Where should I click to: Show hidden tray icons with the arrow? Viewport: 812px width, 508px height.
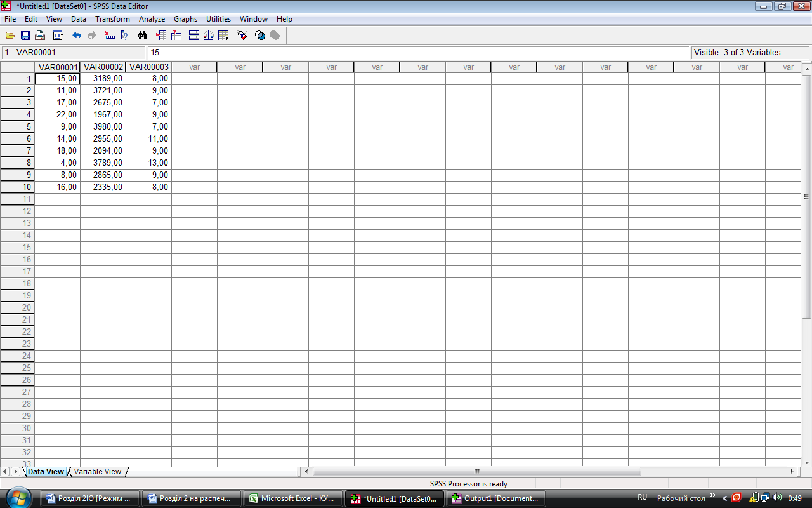tap(725, 498)
